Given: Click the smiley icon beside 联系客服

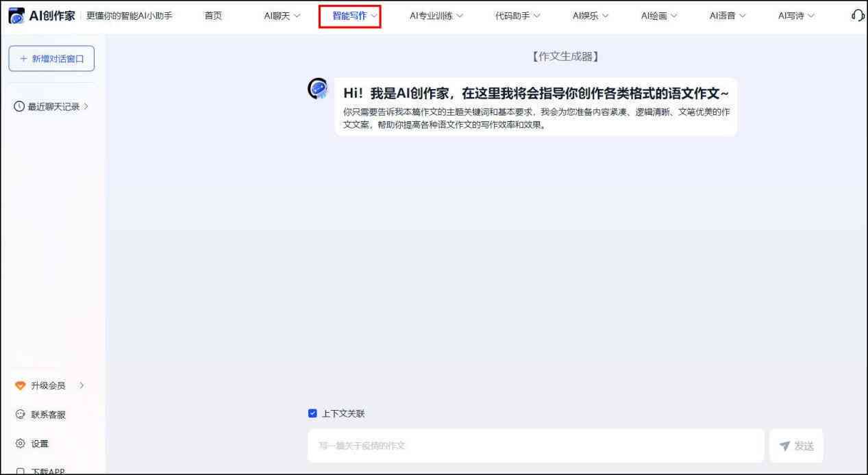Looking at the screenshot, I should (x=20, y=415).
